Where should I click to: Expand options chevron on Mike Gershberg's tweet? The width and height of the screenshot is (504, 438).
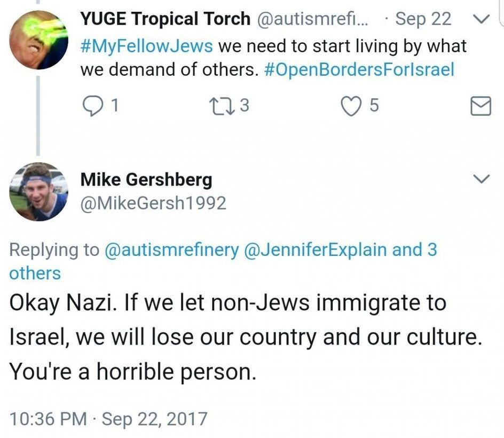[x=482, y=179]
